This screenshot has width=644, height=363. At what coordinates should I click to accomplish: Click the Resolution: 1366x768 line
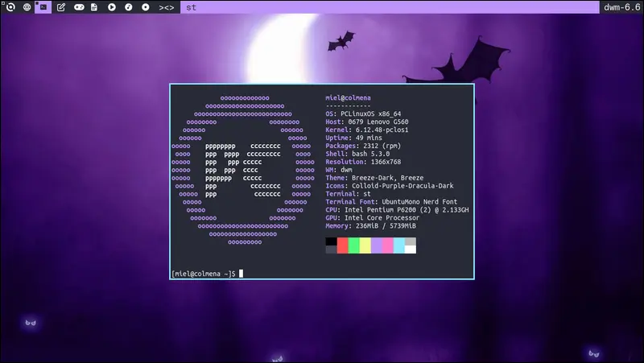[x=363, y=162]
